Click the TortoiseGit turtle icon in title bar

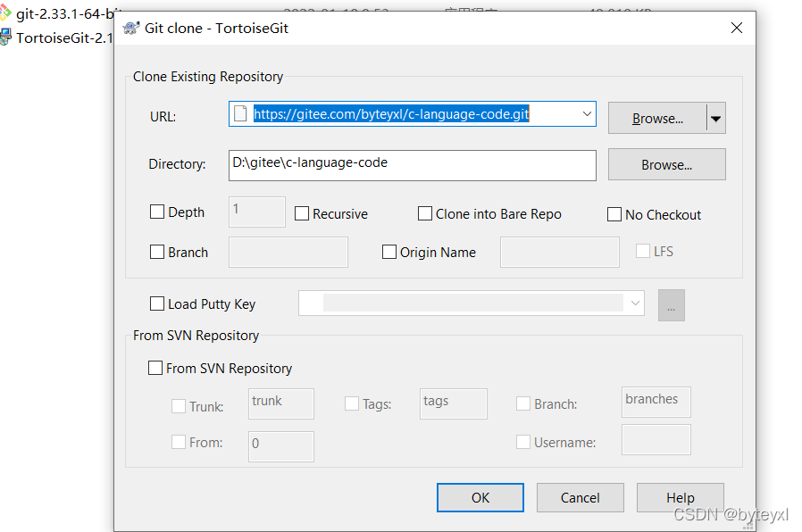131,28
